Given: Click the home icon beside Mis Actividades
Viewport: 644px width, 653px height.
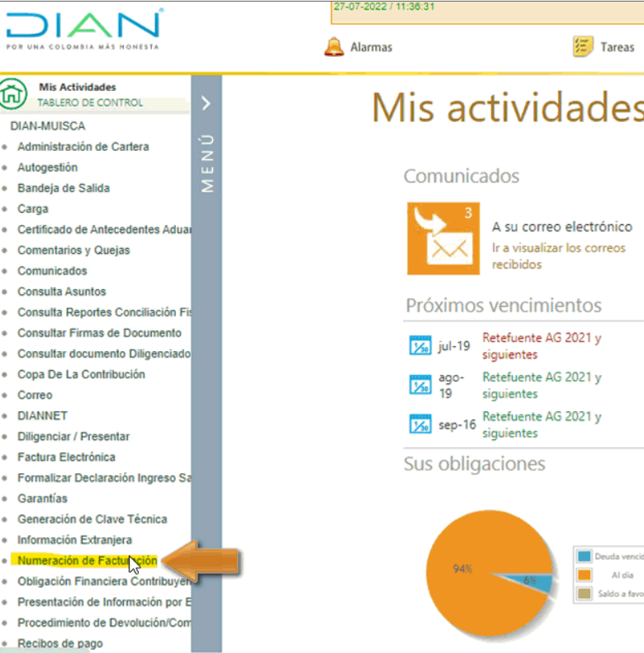Looking at the screenshot, I should 14,94.
